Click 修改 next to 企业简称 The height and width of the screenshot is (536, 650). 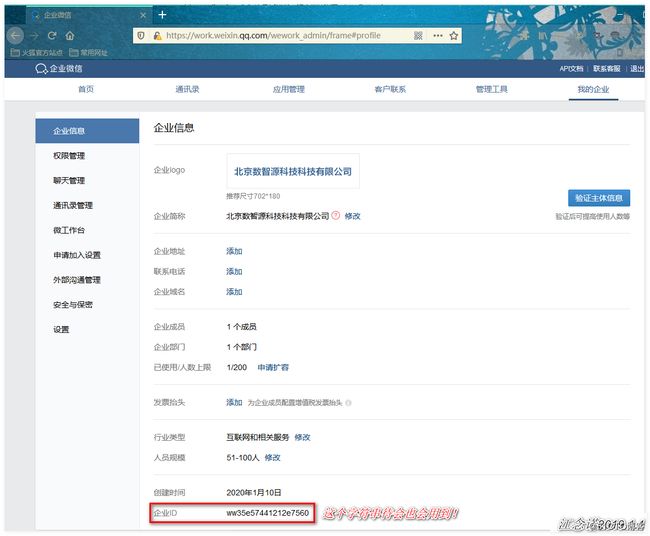352,216
